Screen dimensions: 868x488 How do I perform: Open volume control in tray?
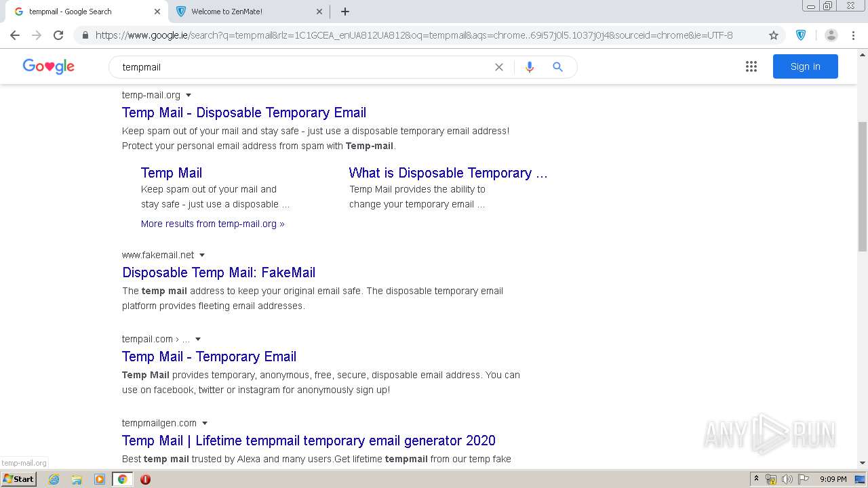tap(787, 479)
